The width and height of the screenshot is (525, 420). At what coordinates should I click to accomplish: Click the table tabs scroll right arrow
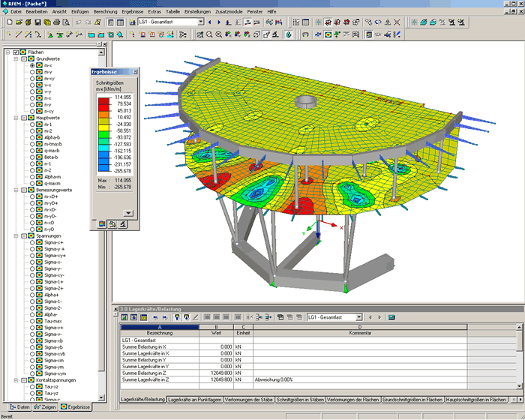pyautogui.click(x=520, y=400)
